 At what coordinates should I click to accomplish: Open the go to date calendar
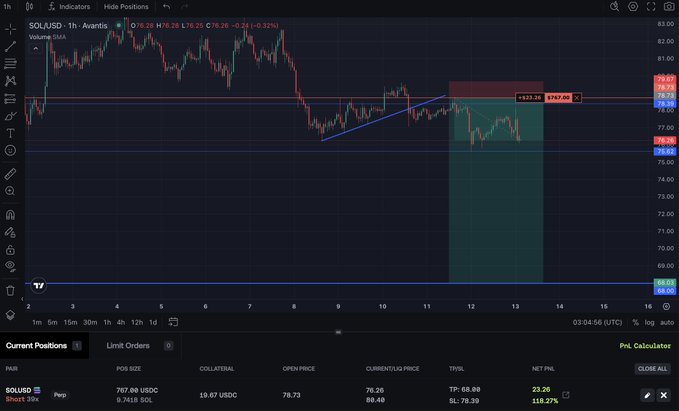(x=173, y=322)
